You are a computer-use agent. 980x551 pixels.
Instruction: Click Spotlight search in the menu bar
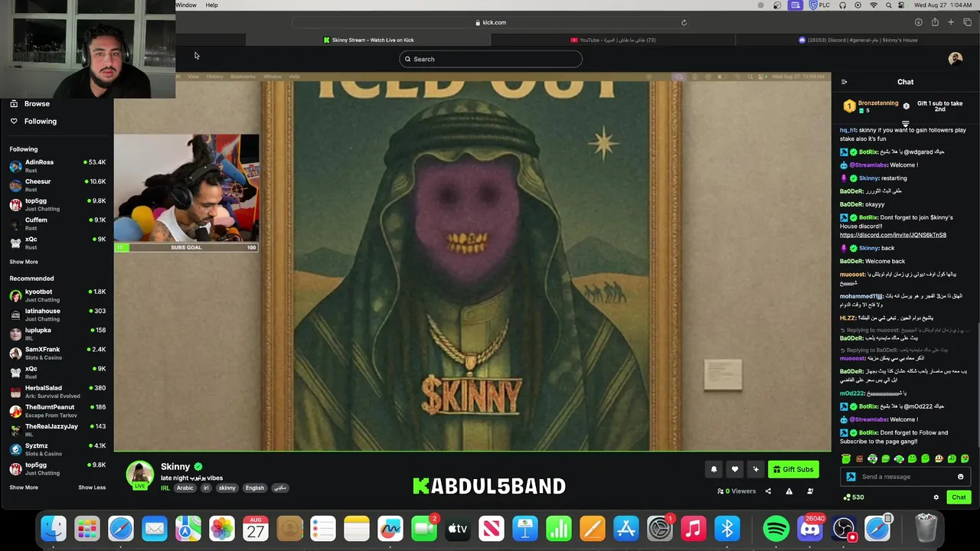(x=889, y=5)
